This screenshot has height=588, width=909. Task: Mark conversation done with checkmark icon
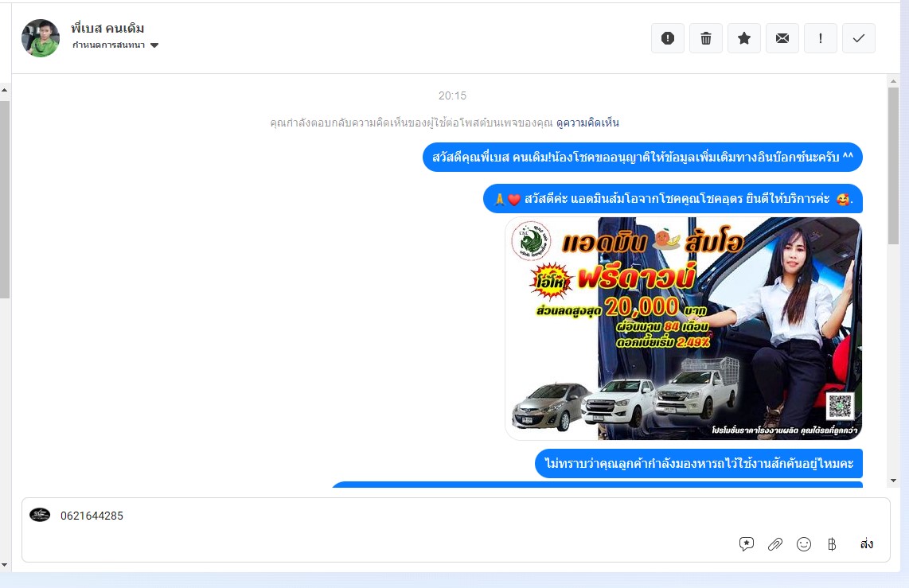859,38
